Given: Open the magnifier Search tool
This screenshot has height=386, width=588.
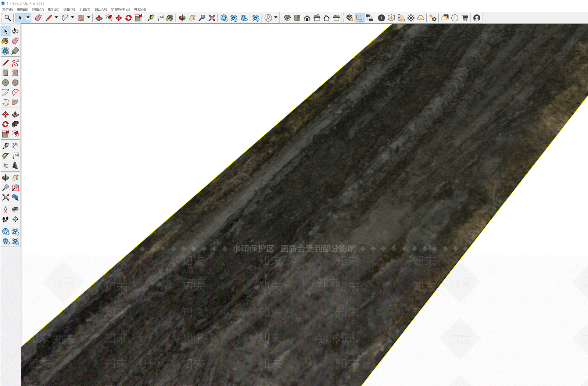Looking at the screenshot, I should pyautogui.click(x=8, y=18).
